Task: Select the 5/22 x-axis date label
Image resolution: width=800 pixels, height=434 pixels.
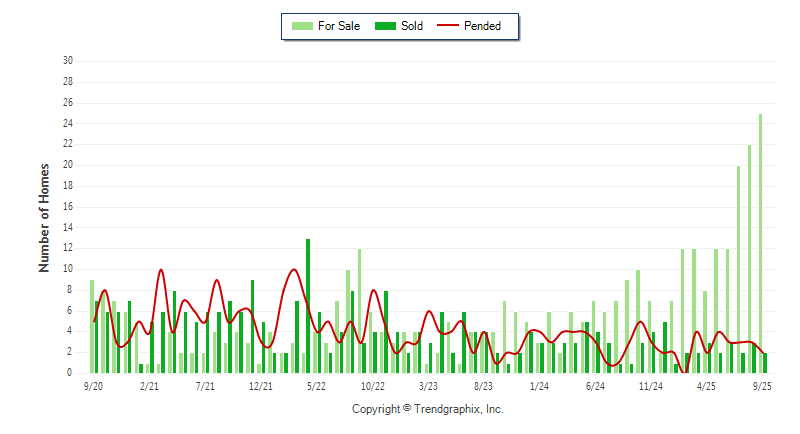Action: pyautogui.click(x=316, y=385)
